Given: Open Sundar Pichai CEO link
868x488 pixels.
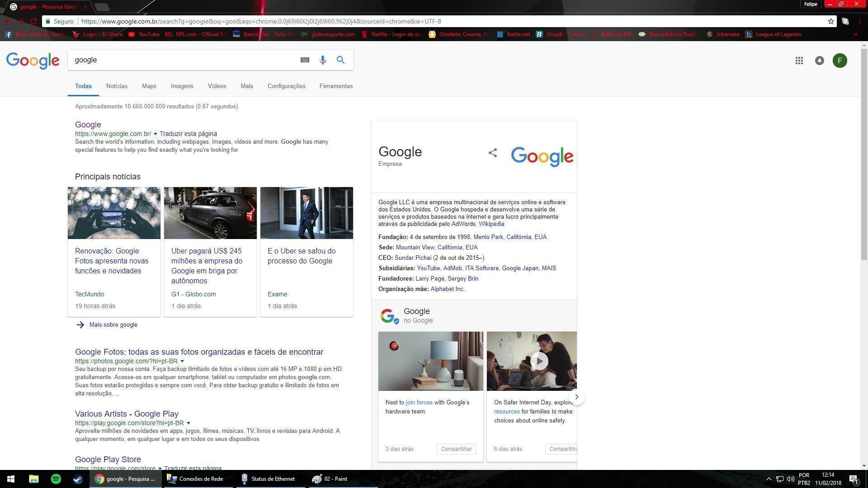Looking at the screenshot, I should coord(413,258).
